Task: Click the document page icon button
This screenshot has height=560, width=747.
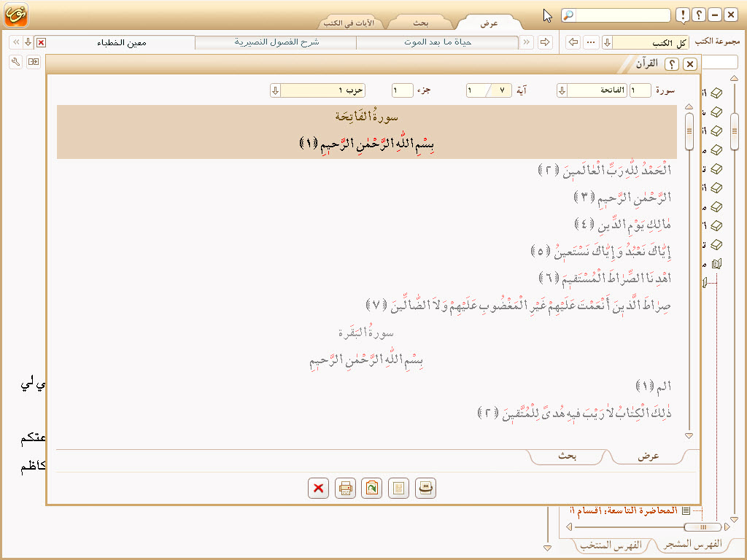Action: [x=398, y=488]
